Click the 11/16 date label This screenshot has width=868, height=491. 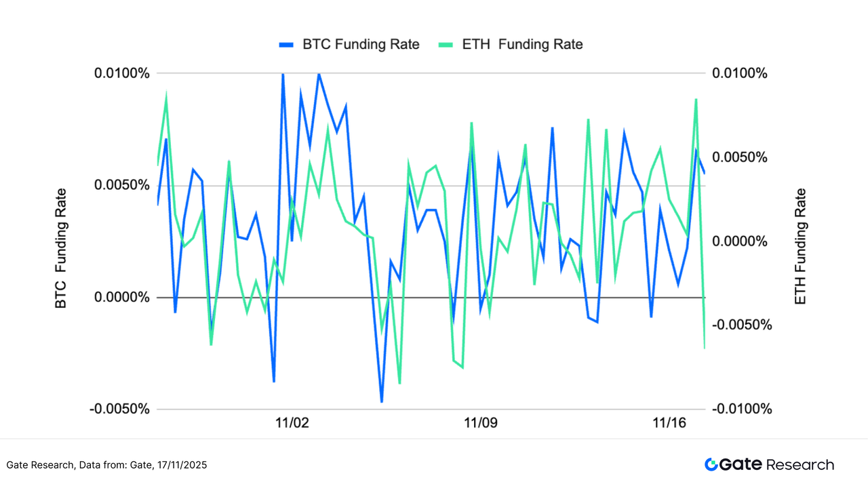(x=669, y=423)
